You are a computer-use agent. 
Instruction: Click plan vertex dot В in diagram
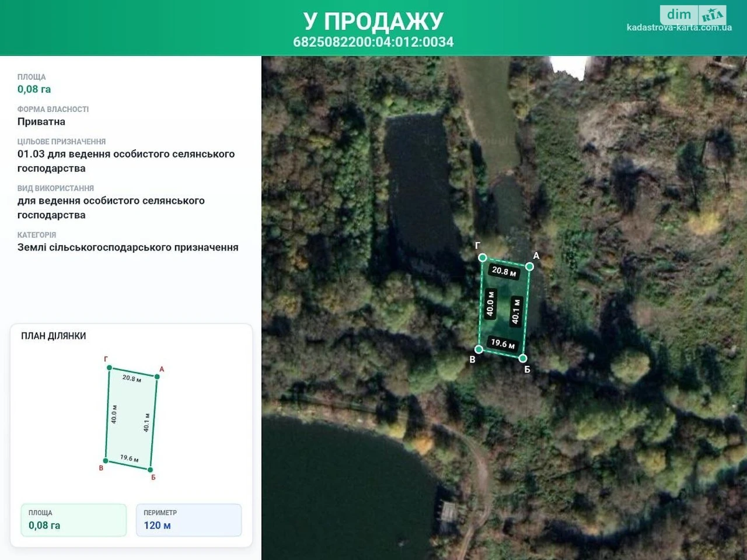pos(106,461)
